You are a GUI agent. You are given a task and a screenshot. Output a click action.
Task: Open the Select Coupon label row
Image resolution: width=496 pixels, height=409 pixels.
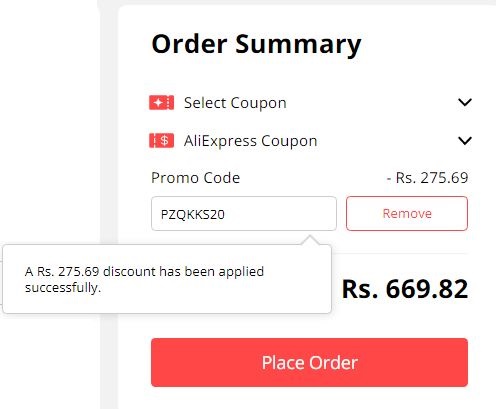(x=310, y=102)
